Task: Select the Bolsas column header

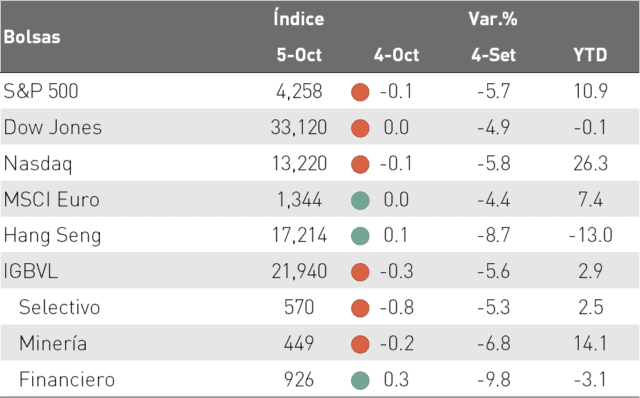Action: [32, 37]
